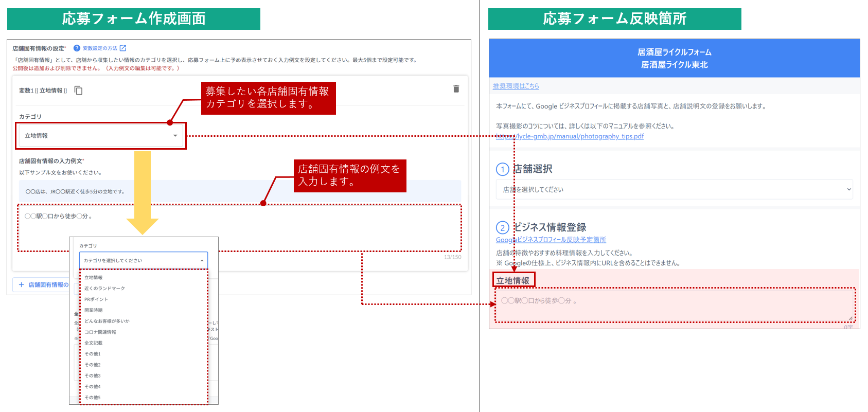Screen dimensions: 868x412
Task: Open the photography_tips.pdf manual link
Action: 570,136
